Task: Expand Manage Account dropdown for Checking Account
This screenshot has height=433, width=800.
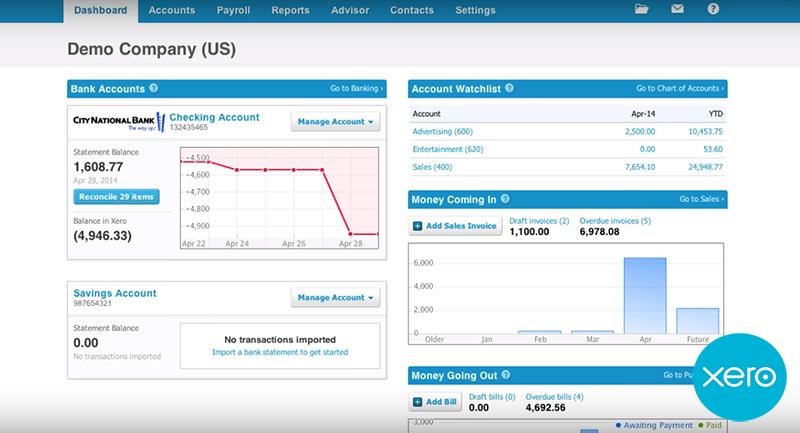Action: pyautogui.click(x=336, y=122)
